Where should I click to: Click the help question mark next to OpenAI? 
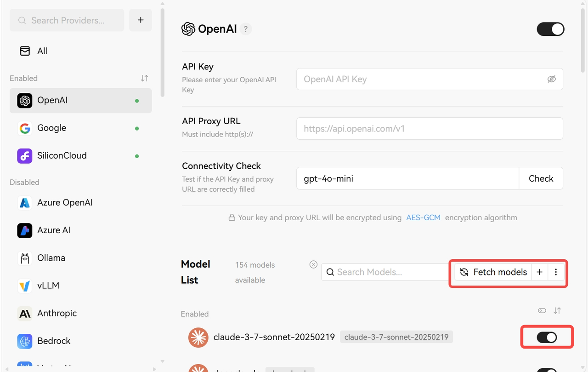tap(246, 29)
